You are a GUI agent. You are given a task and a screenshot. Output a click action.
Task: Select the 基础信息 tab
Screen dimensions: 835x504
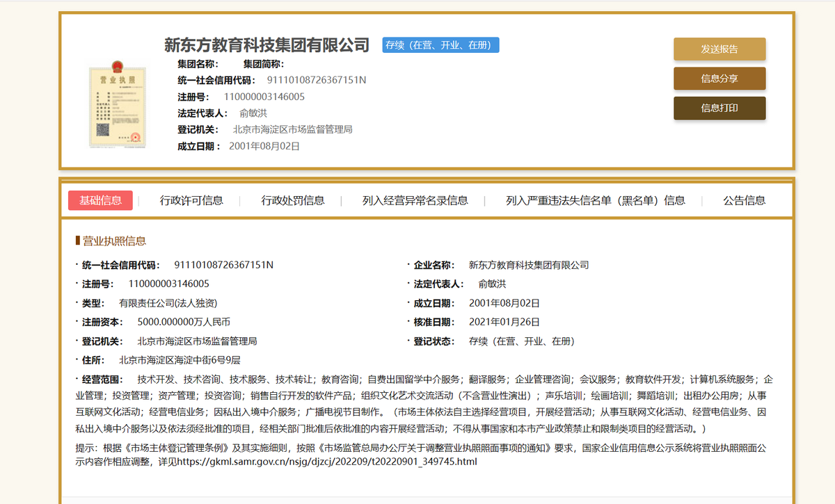102,200
